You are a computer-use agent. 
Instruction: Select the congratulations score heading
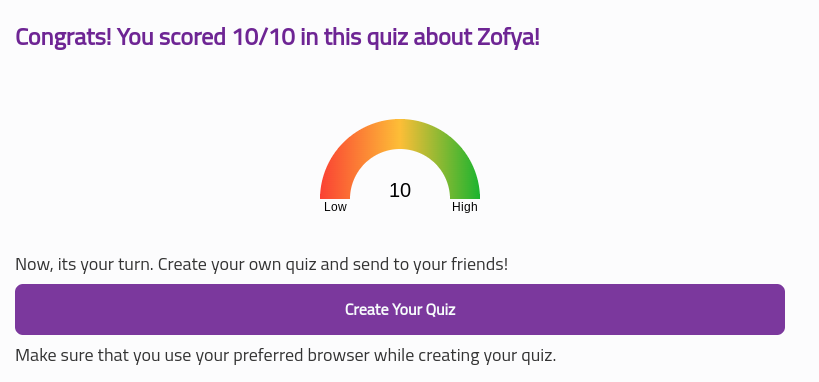[x=277, y=38]
